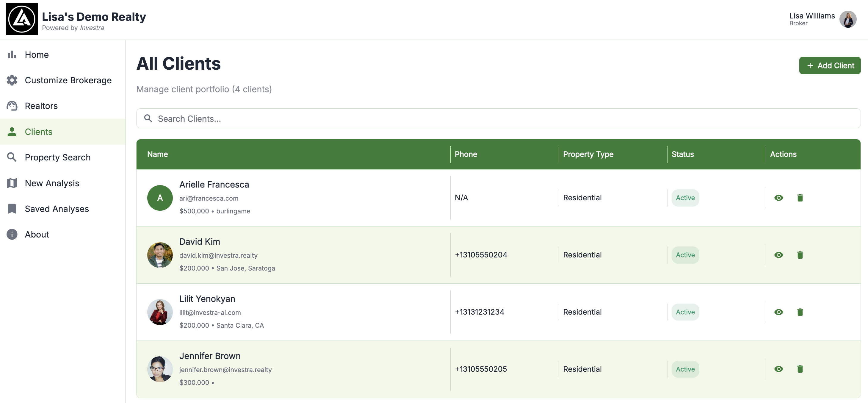Remove Lilit Yenokyan using trash icon

tap(800, 312)
